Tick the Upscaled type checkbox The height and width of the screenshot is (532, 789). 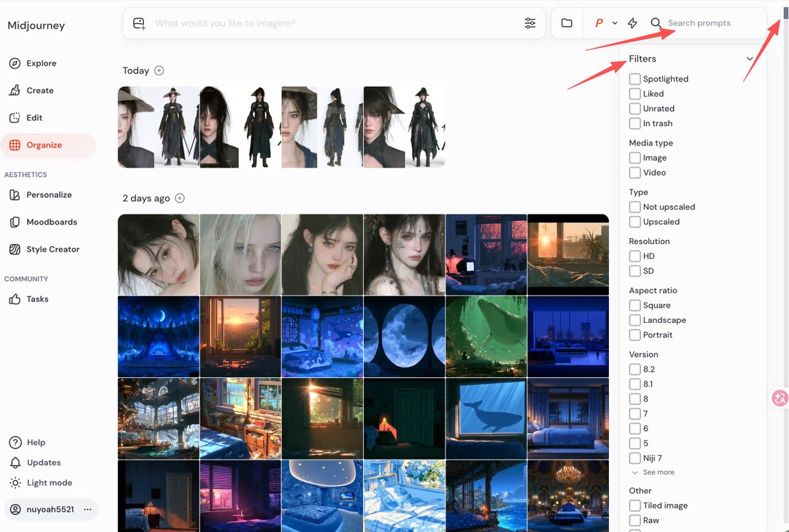[x=634, y=222]
